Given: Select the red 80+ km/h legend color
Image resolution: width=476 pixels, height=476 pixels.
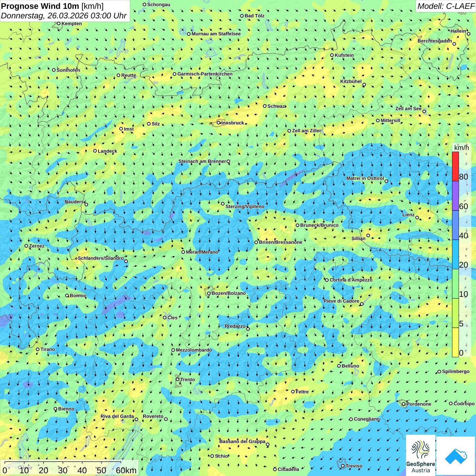Looking at the screenshot, I should tap(455, 166).
